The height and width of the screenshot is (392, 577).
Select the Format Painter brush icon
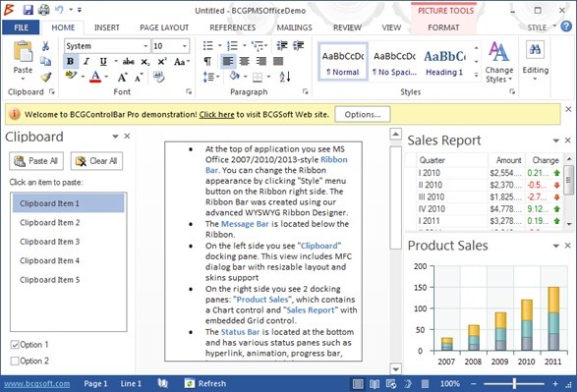tap(46, 77)
